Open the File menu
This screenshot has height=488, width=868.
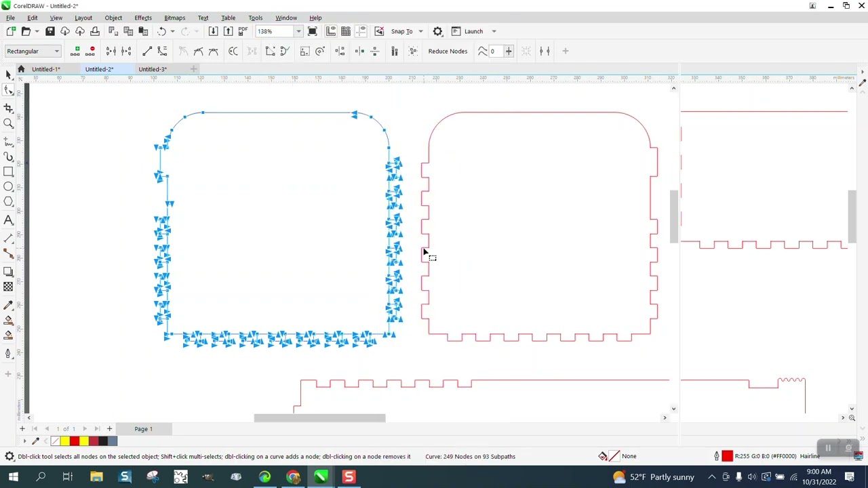[10, 18]
